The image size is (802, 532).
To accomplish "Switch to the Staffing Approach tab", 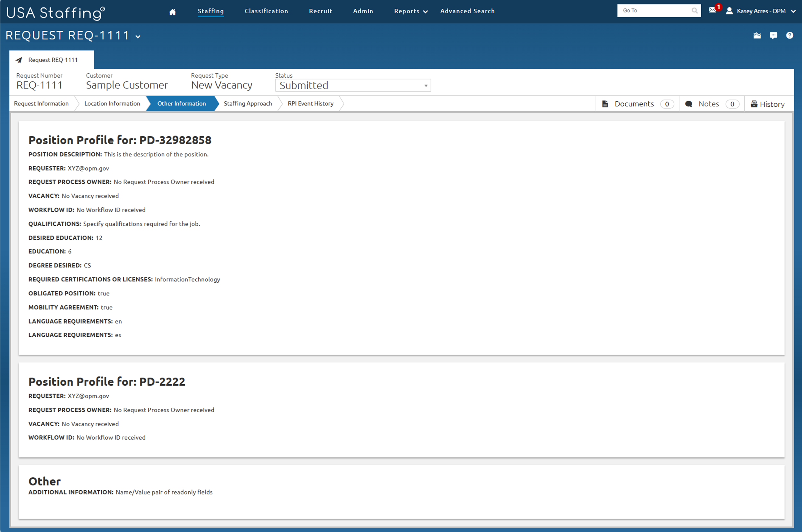I will click(248, 104).
